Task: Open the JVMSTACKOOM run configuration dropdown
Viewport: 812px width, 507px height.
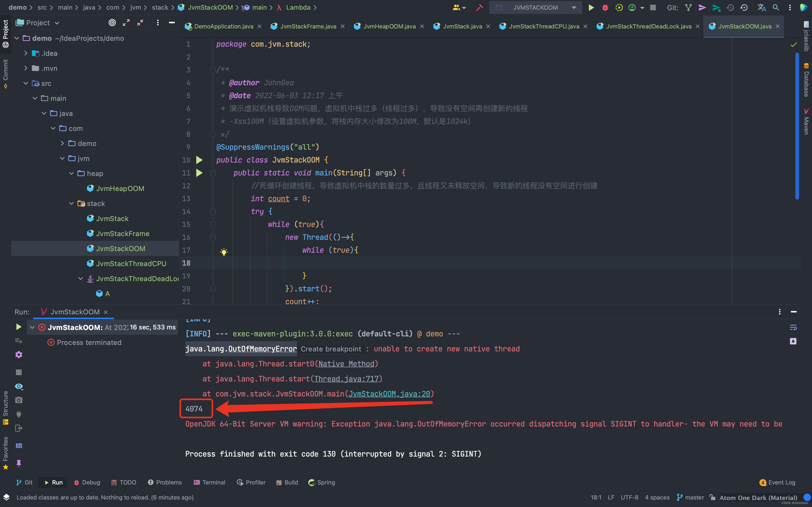Action: pos(574,8)
